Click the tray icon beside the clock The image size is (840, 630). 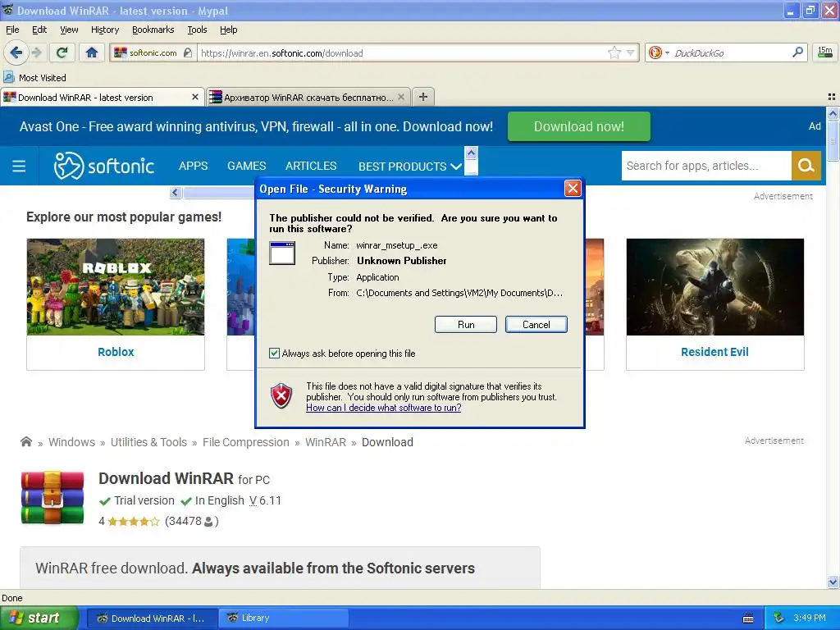(x=779, y=618)
